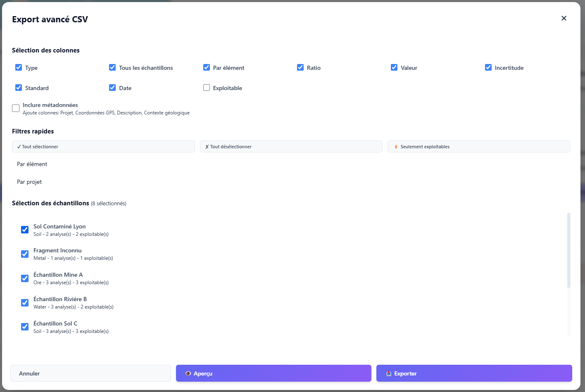The width and height of the screenshot is (585, 392).
Task: Deselect the Sol Contaminé Lyon sample
Action: pos(24,230)
